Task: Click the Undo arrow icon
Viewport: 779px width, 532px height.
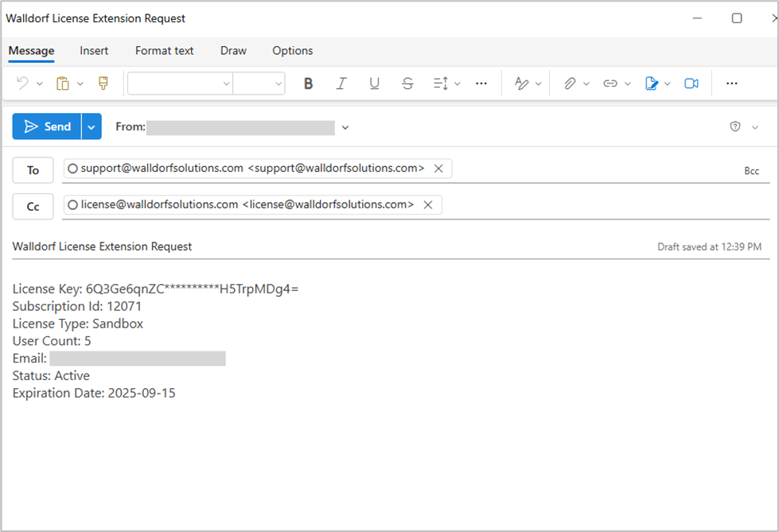Action: 22,83
